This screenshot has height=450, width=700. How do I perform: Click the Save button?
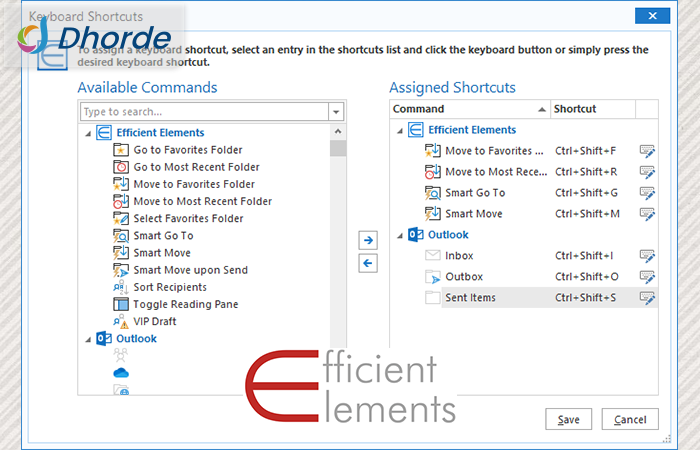coord(568,419)
